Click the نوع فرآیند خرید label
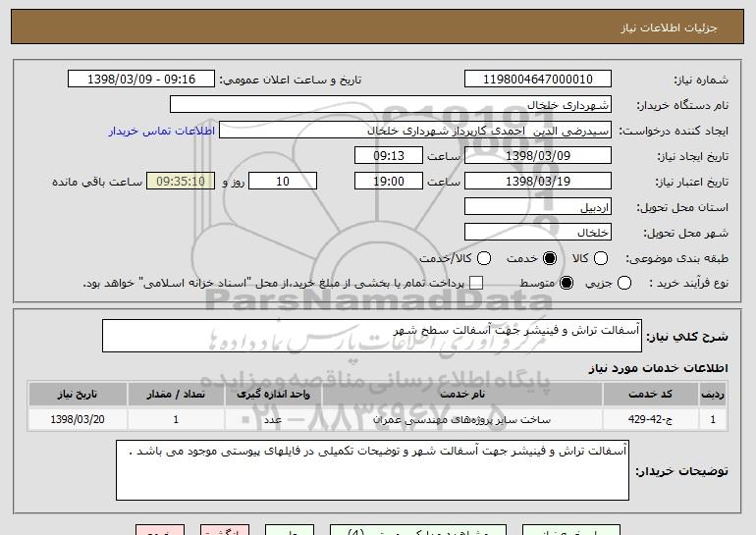The width and height of the screenshot is (756, 535). [x=688, y=284]
